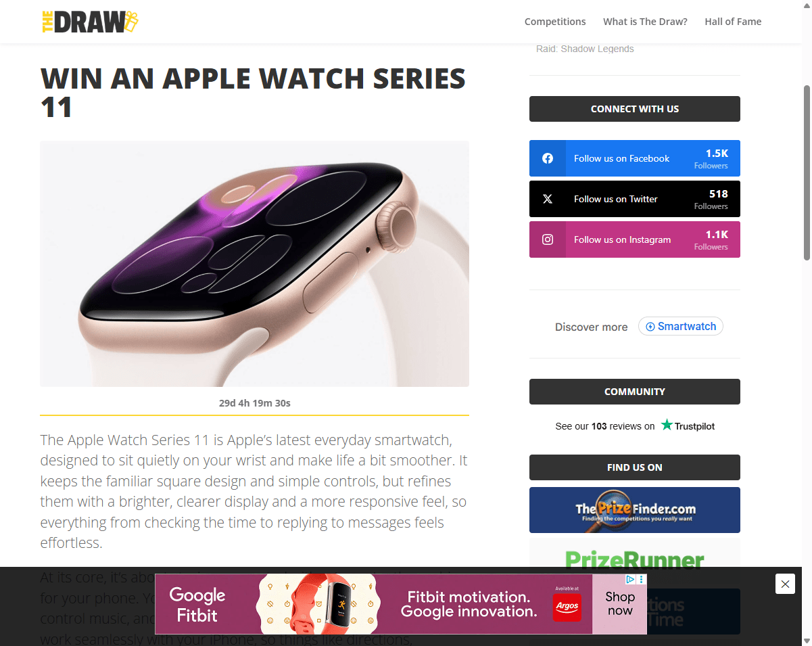Click Shop now on Fitbit ad
This screenshot has height=646, width=812.
pos(620,604)
